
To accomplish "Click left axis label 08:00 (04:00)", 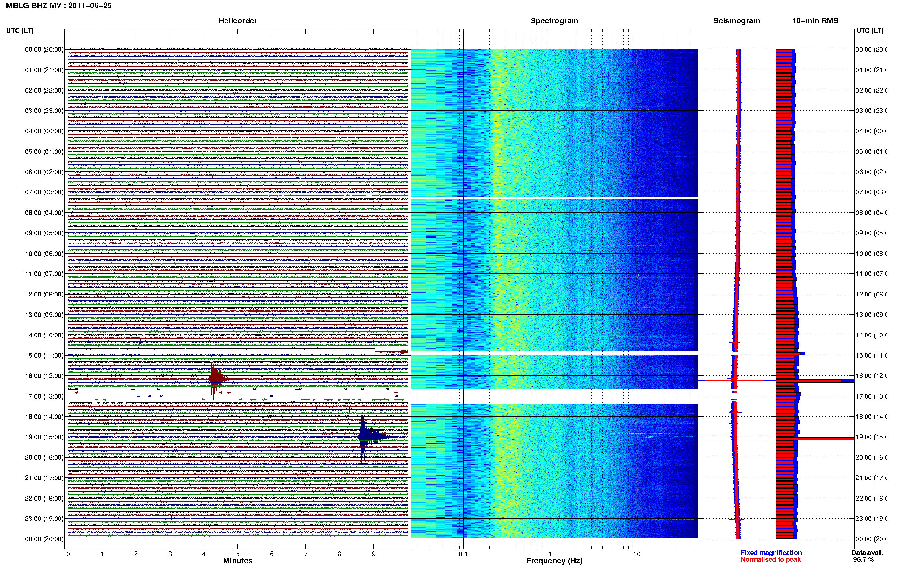I will click(44, 213).
